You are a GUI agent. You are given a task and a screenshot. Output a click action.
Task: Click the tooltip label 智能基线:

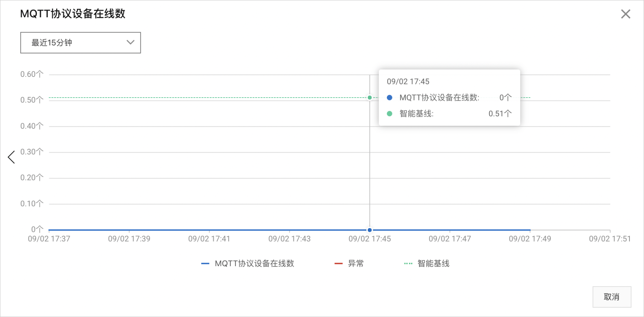coord(417,114)
